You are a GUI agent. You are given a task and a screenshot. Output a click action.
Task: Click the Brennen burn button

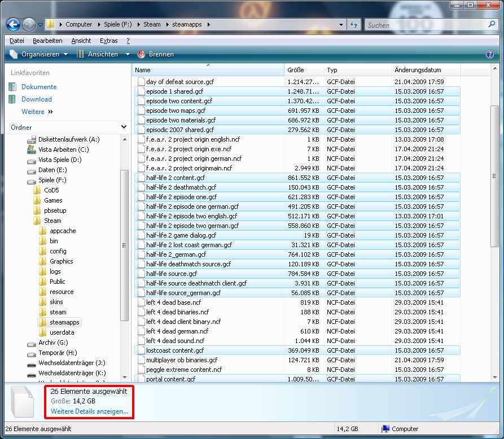(x=156, y=54)
